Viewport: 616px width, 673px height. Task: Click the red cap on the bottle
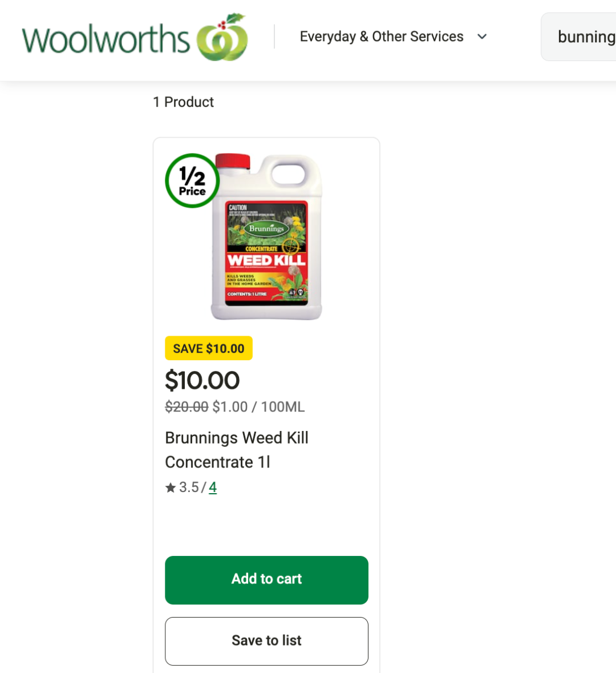233,162
